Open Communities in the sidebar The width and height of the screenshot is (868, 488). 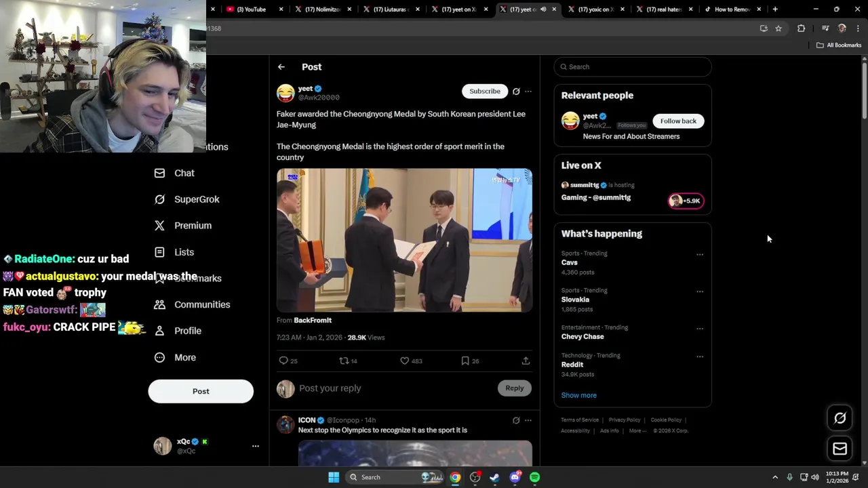[192, 304]
